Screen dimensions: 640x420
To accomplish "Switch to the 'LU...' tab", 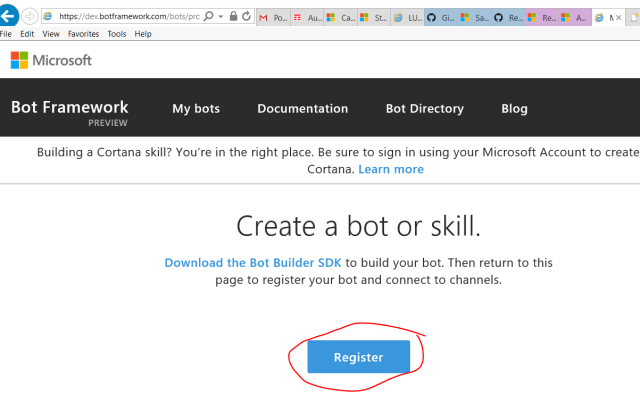I will click(408, 18).
